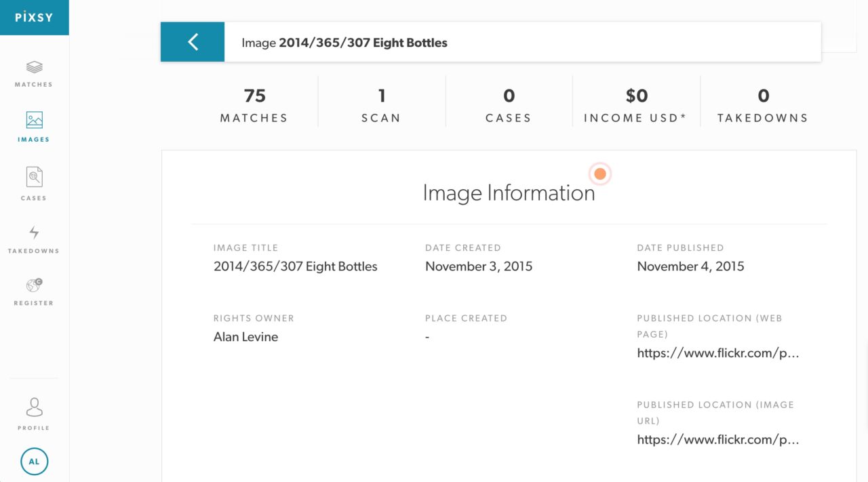Open the Takedowns lightning icon
This screenshot has width=868, height=482.
[x=34, y=233]
